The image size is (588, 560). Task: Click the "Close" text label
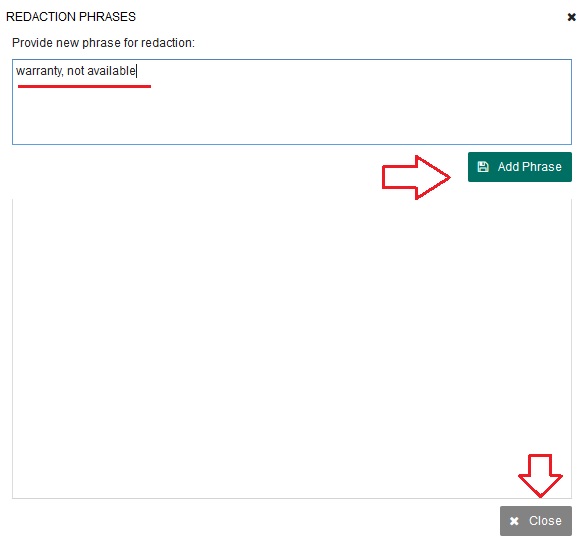[x=545, y=521]
